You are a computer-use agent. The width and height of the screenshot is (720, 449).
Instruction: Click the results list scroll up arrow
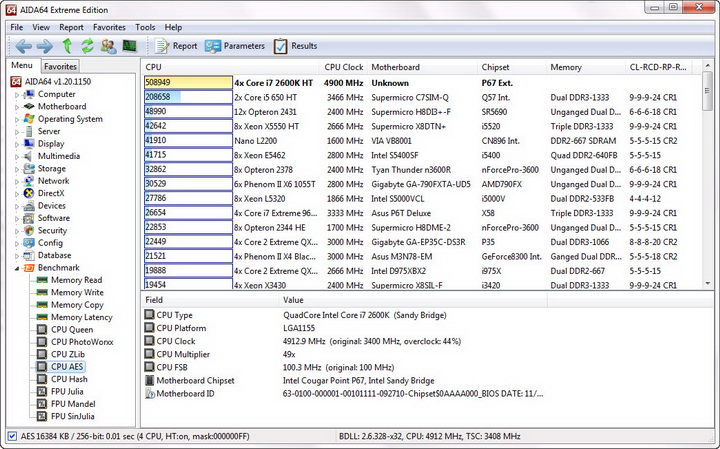[707, 67]
